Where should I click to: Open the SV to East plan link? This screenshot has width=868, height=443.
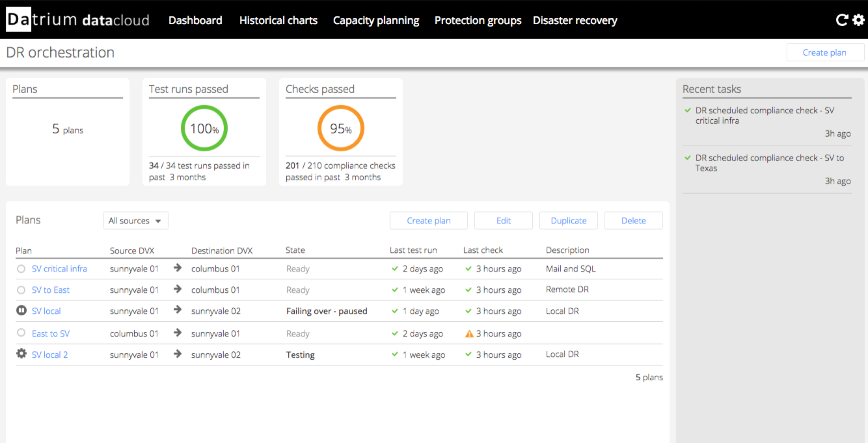[51, 290]
